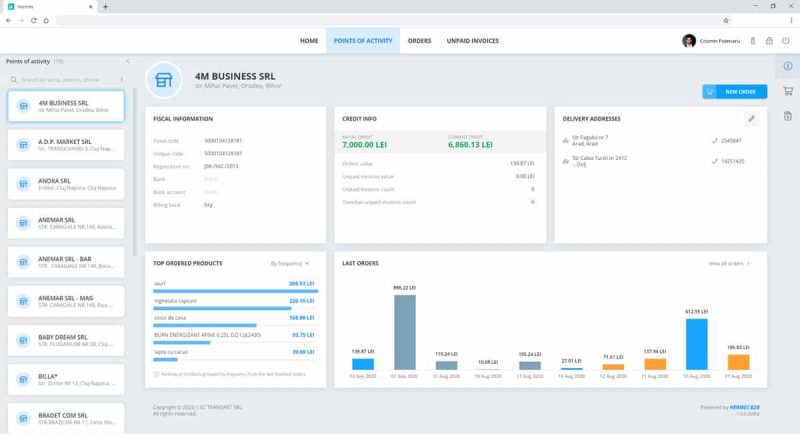Reload the page in the browser

(33, 20)
